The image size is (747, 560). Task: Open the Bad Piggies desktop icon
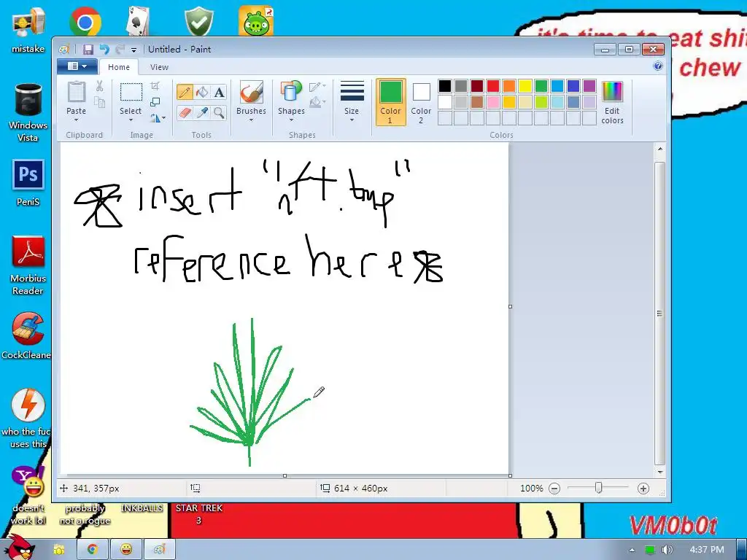pos(256,21)
